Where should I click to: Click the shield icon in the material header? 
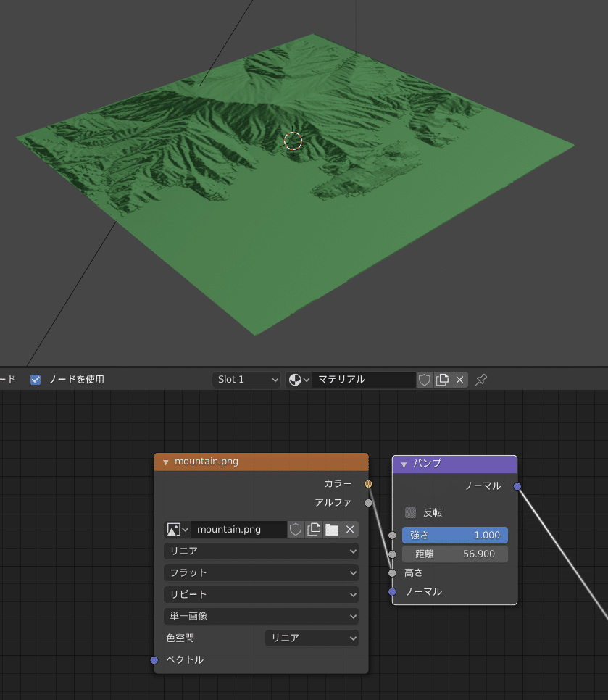[425, 379]
